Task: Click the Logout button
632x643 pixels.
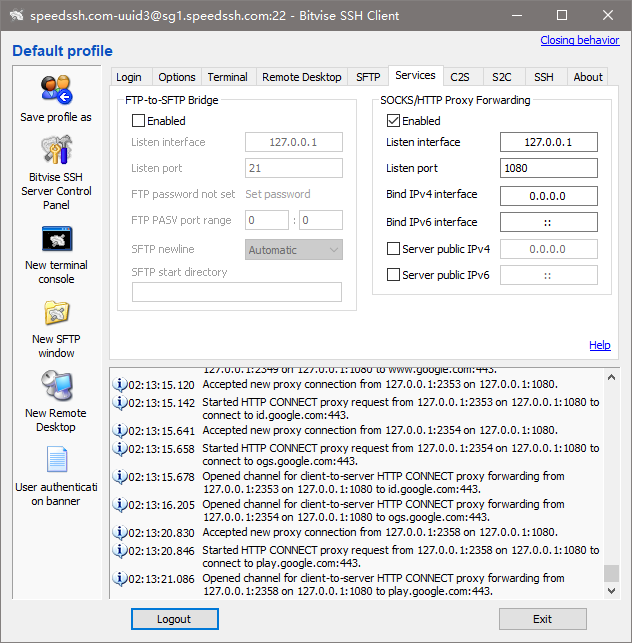Action: (175, 619)
